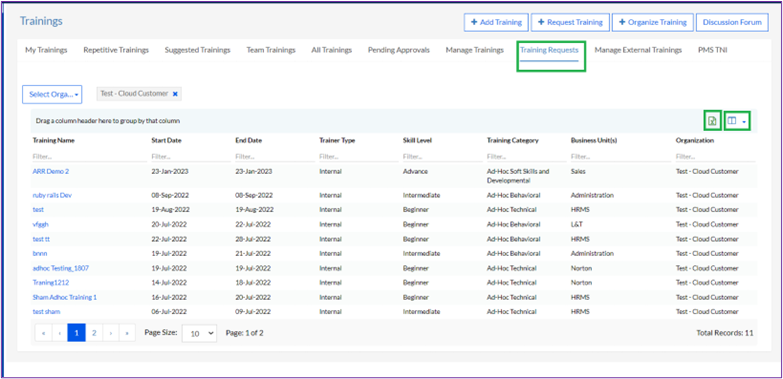Click Organize Training button

point(653,22)
